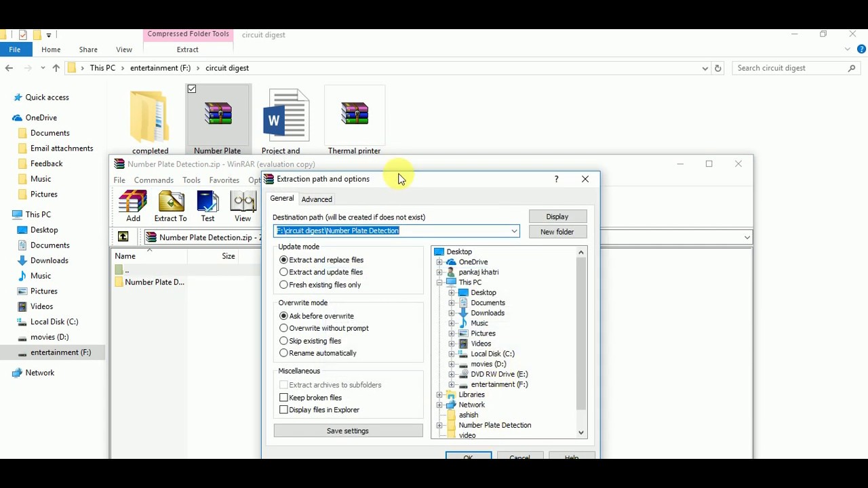Select Number Plate Detection folder in tree
Screen dimensions: 868x488
pyautogui.click(x=494, y=425)
